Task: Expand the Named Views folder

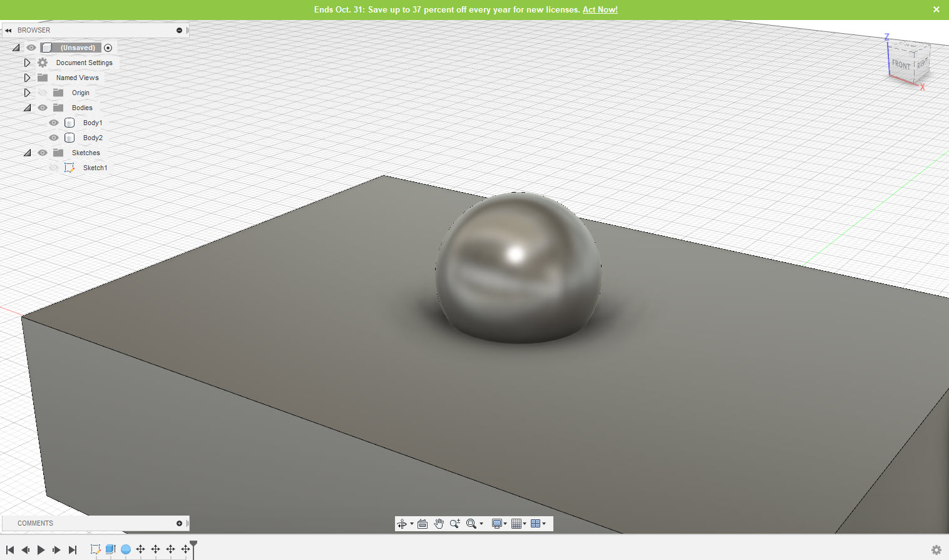Action: 27,77
